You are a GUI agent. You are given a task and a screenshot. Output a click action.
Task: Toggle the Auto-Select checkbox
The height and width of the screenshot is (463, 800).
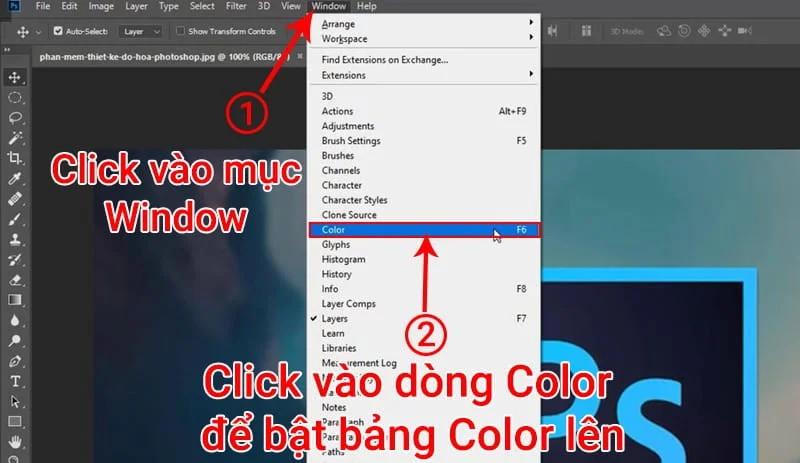tap(58, 31)
